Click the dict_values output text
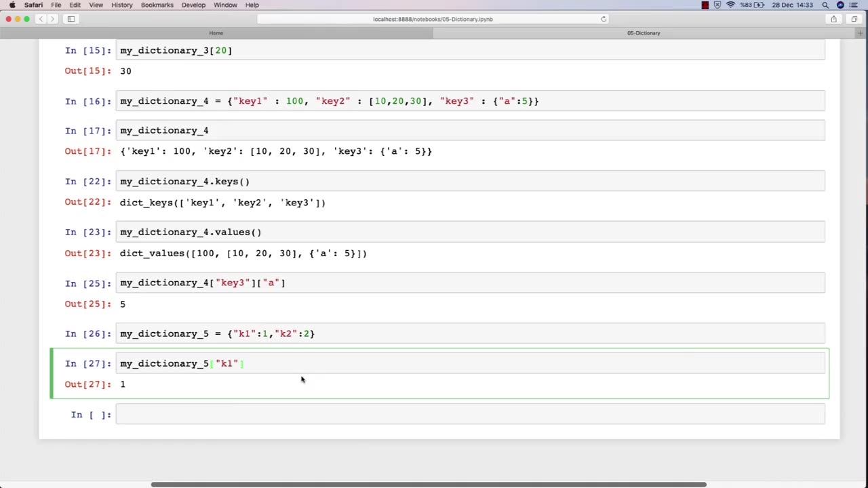 pos(243,253)
